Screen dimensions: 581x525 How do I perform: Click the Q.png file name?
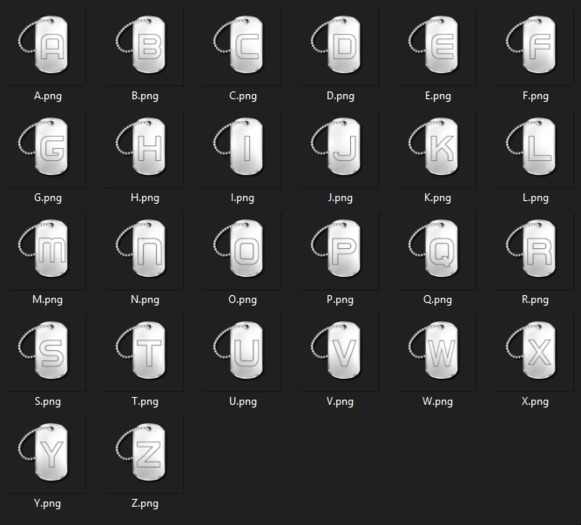tap(438, 300)
